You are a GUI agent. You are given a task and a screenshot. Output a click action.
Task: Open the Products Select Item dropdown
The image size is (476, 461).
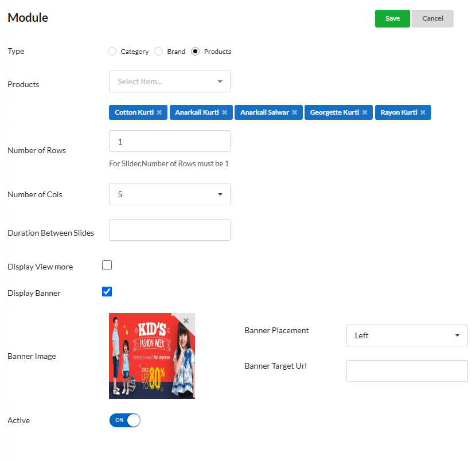(x=170, y=81)
